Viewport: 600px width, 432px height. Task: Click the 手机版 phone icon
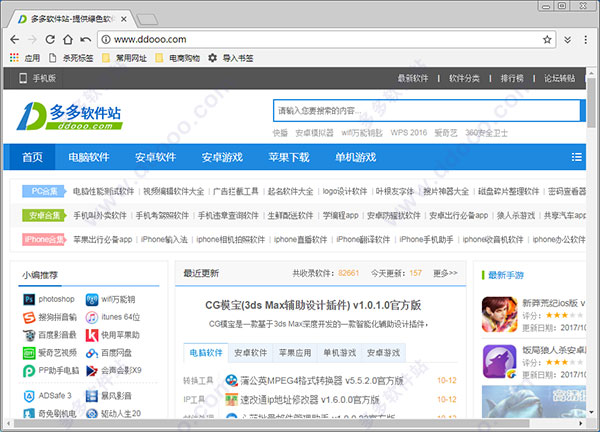pyautogui.click(x=23, y=78)
